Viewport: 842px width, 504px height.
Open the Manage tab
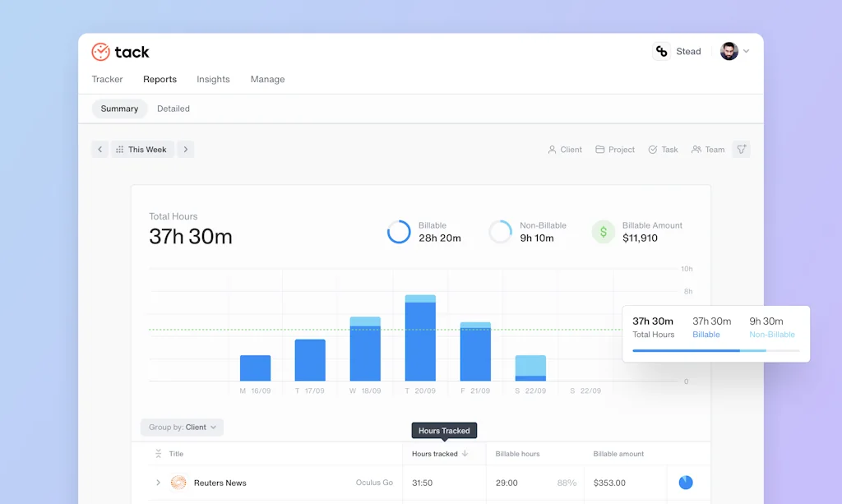pos(267,79)
